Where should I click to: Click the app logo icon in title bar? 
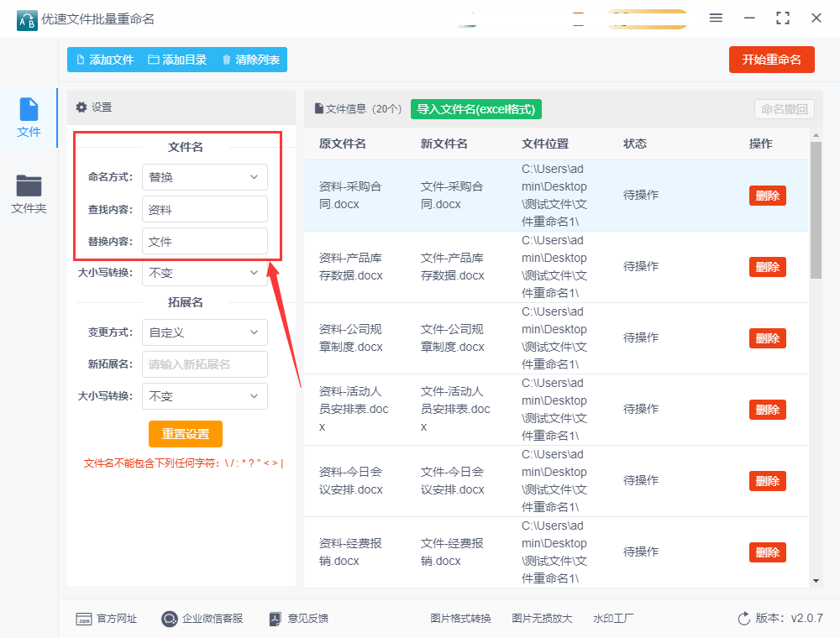(x=27, y=20)
